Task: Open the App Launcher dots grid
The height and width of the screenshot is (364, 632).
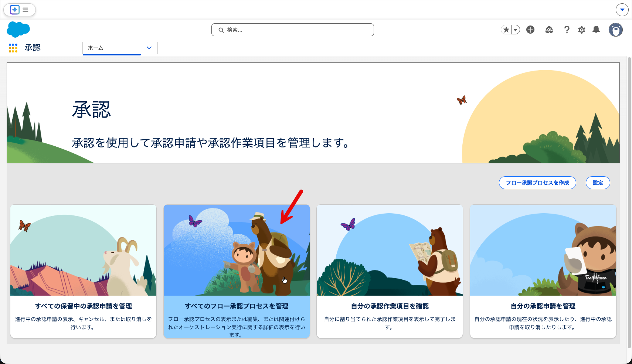Action: (13, 48)
